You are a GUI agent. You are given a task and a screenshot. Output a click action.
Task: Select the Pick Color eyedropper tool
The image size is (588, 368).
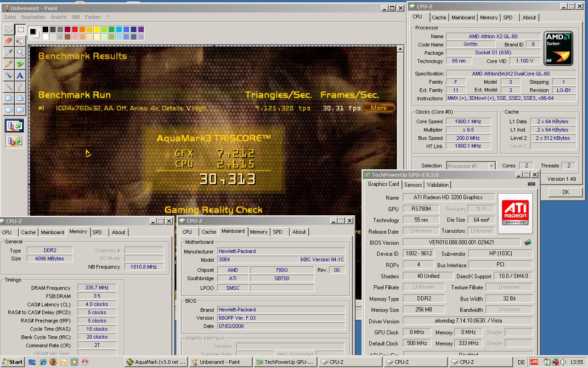pyautogui.click(x=9, y=52)
